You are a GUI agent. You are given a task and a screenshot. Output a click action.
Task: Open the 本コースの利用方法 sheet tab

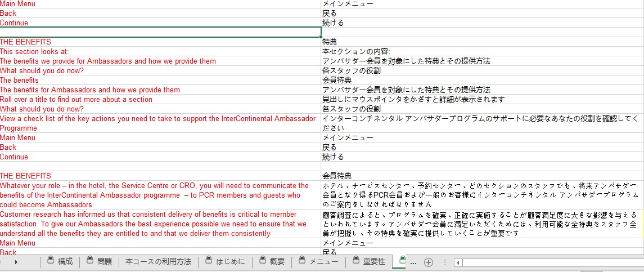[x=158, y=261]
